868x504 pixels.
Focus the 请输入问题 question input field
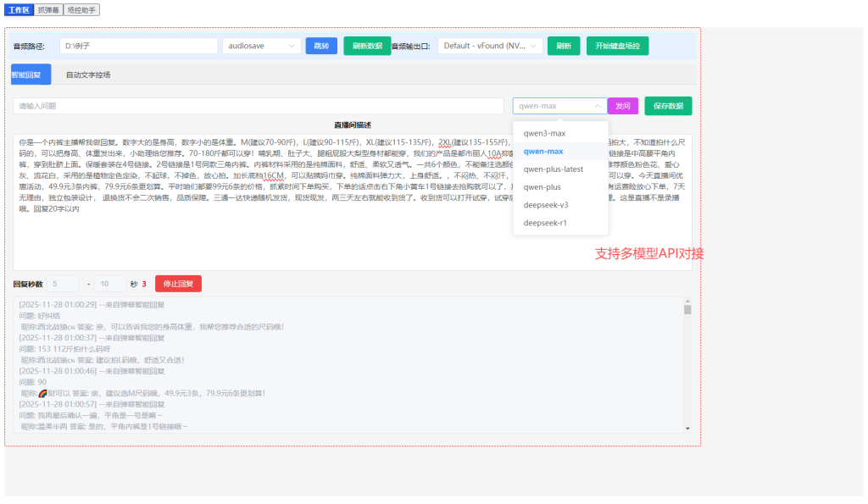click(x=259, y=106)
